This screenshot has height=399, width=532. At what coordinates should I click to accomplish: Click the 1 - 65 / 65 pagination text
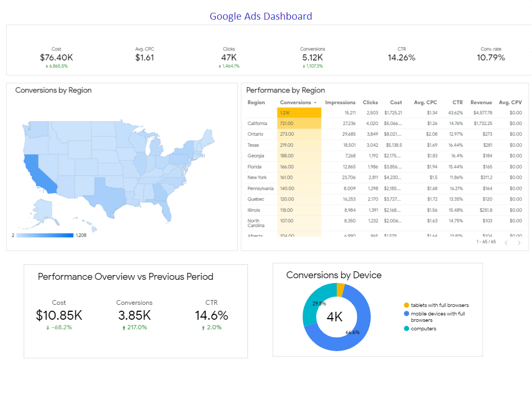pos(486,242)
